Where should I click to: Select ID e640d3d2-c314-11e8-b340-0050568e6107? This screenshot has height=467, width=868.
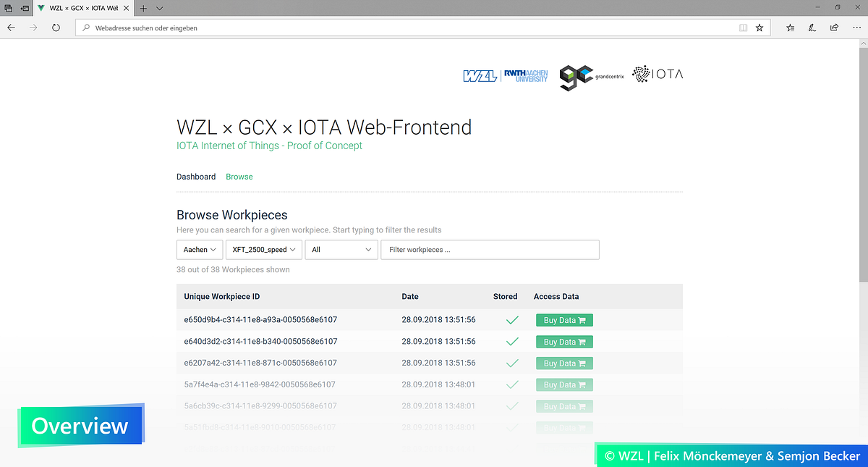[260, 341]
